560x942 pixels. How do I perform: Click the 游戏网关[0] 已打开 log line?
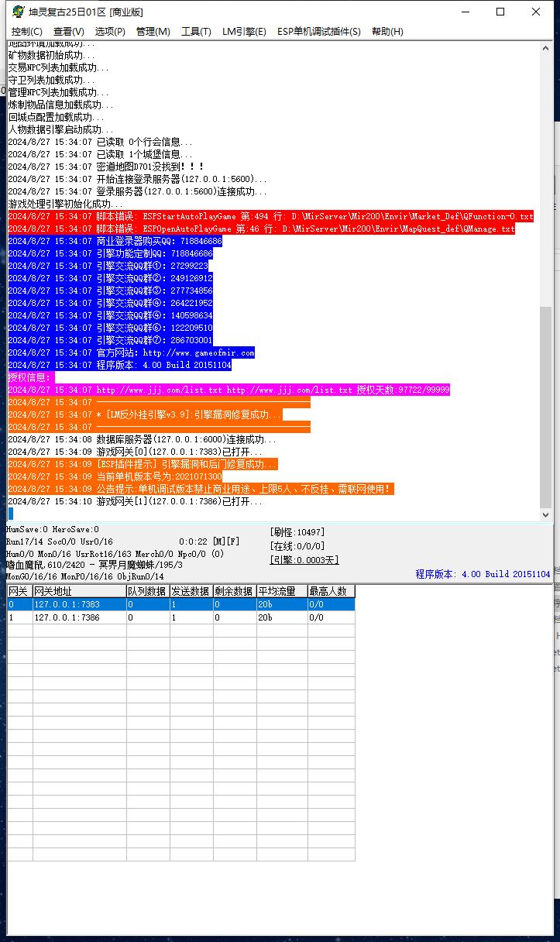(135, 452)
